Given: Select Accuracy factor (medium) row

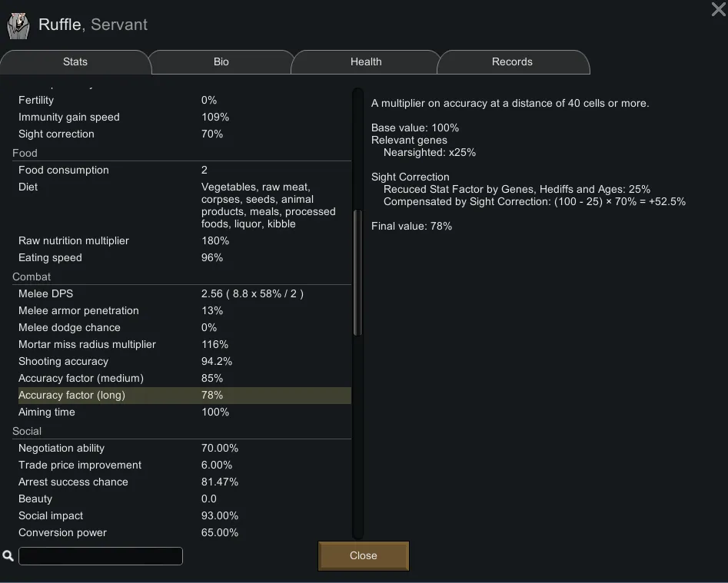Looking at the screenshot, I should [183, 378].
